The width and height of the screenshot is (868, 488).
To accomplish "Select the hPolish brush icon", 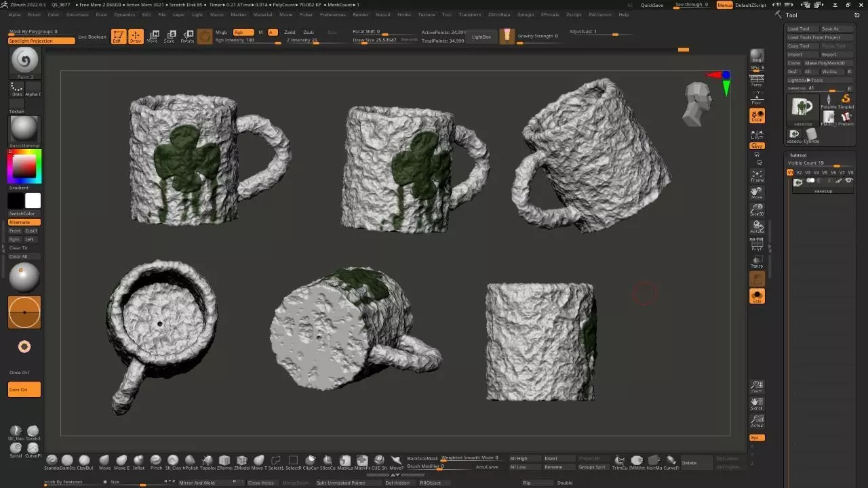I will [190, 462].
